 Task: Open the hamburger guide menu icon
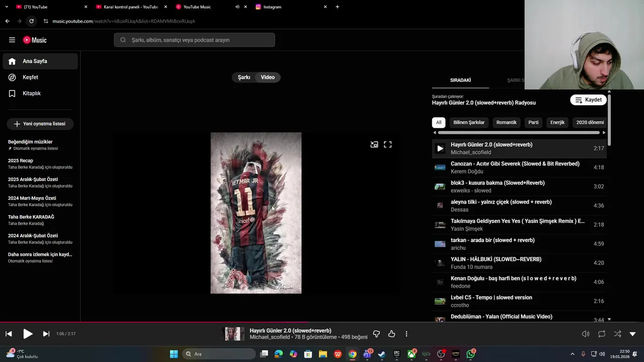pos(12,40)
